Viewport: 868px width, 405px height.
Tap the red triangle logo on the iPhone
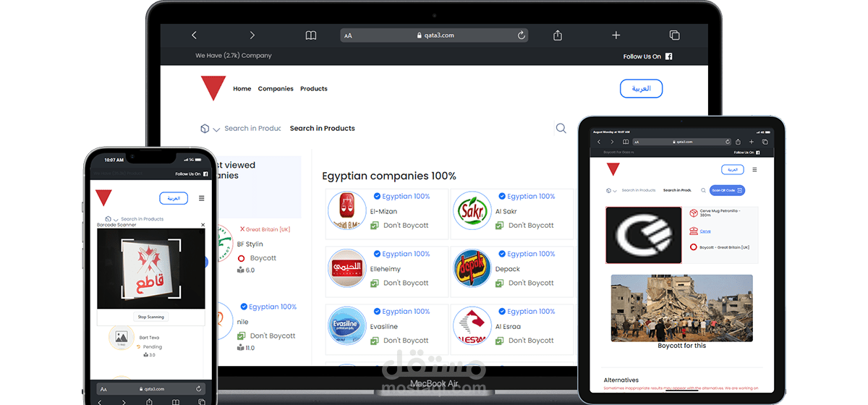103,198
